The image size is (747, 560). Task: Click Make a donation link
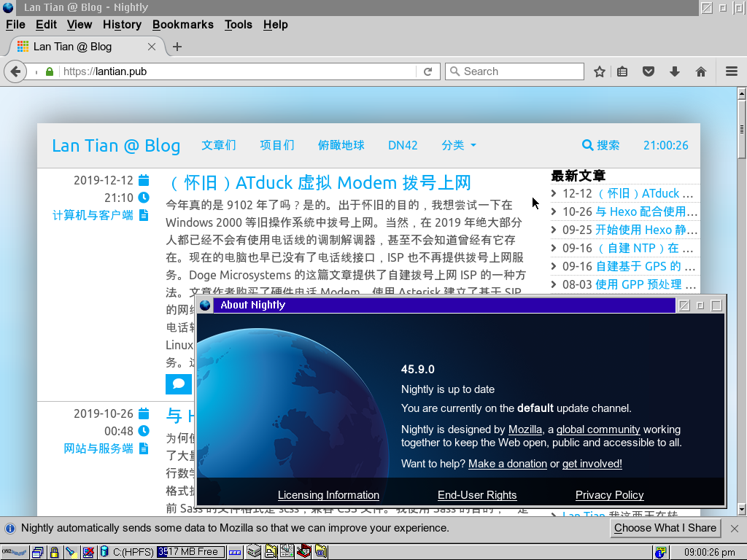(508, 464)
